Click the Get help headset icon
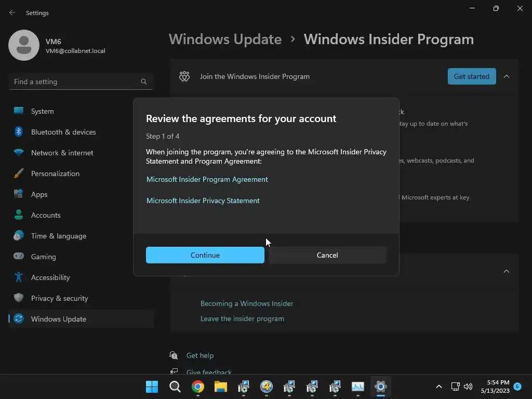The image size is (532, 399). tap(174, 355)
